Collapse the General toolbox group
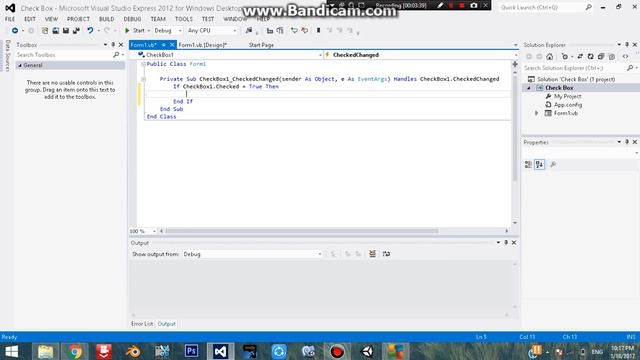 (x=20, y=65)
